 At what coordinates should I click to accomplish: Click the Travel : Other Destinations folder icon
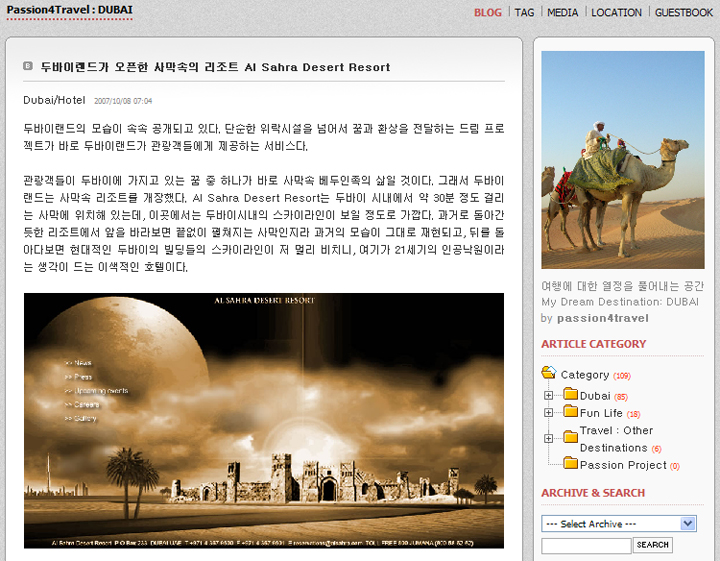(570, 436)
